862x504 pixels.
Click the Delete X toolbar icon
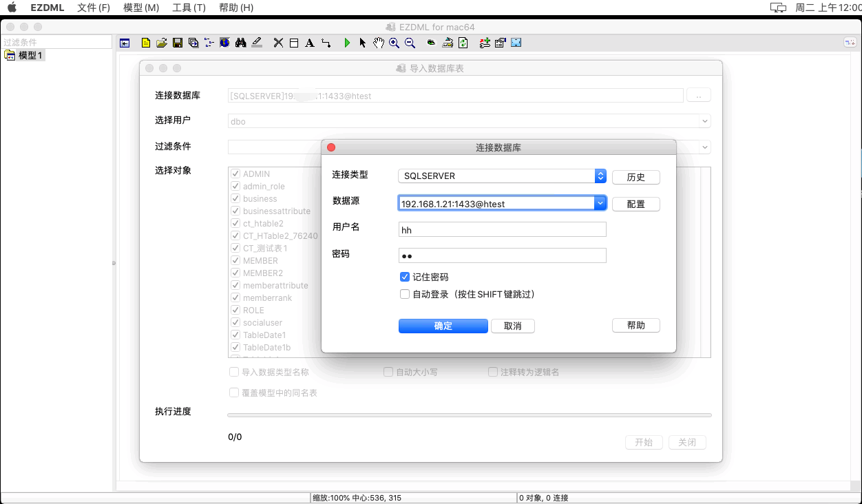click(x=278, y=43)
